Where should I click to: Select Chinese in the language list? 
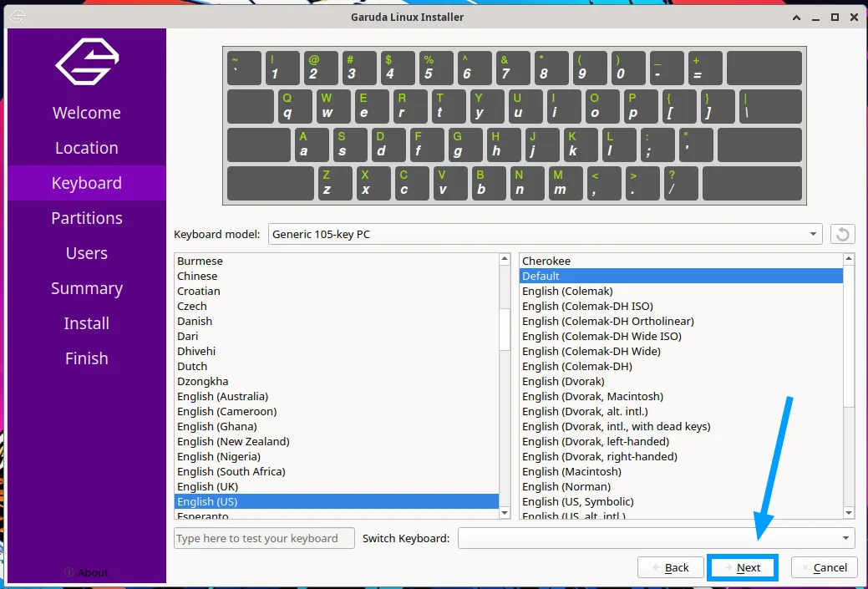[x=336, y=276]
